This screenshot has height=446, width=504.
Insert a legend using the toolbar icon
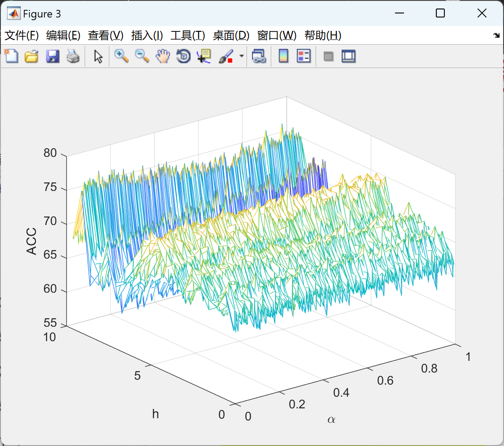[304, 56]
